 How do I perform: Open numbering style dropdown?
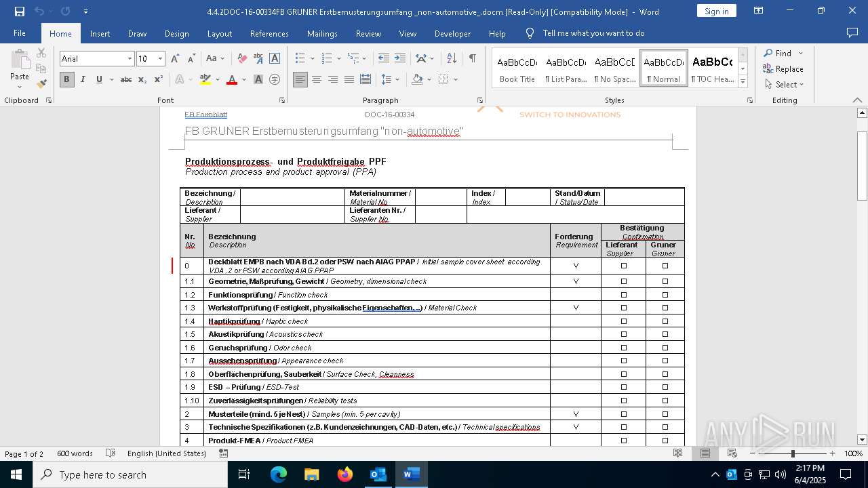[x=339, y=59]
